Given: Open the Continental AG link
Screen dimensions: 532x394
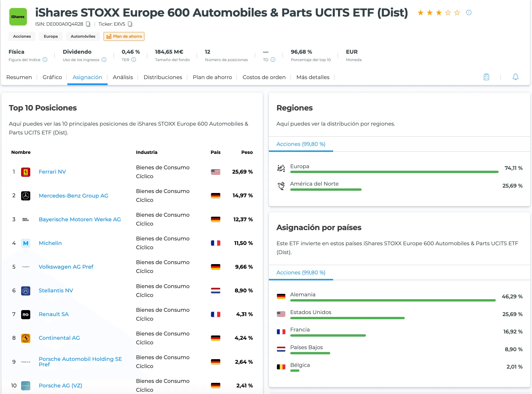Looking at the screenshot, I should pos(59,338).
